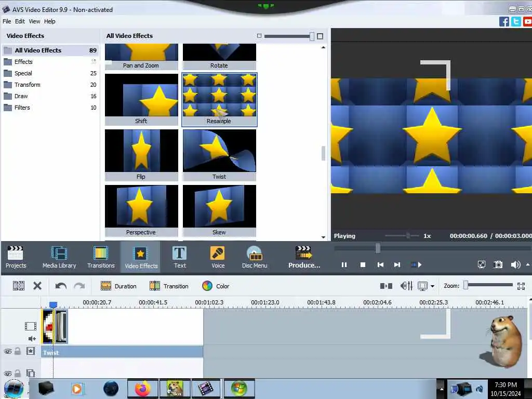Click the storyboard/timeline switch icon
The width and height of the screenshot is (532, 399).
(x=386, y=286)
